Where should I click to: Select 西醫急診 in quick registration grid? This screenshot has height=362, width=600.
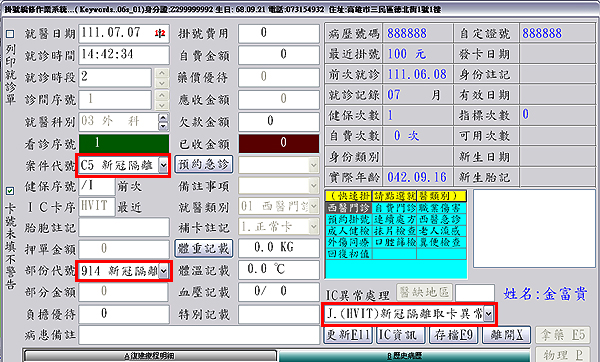pos(441,220)
